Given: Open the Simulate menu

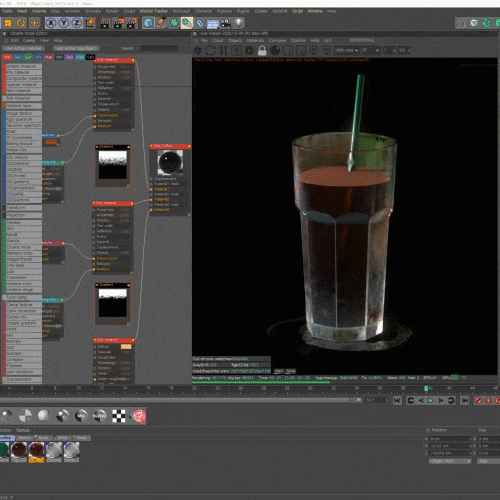Looking at the screenshot, I should click(93, 11).
